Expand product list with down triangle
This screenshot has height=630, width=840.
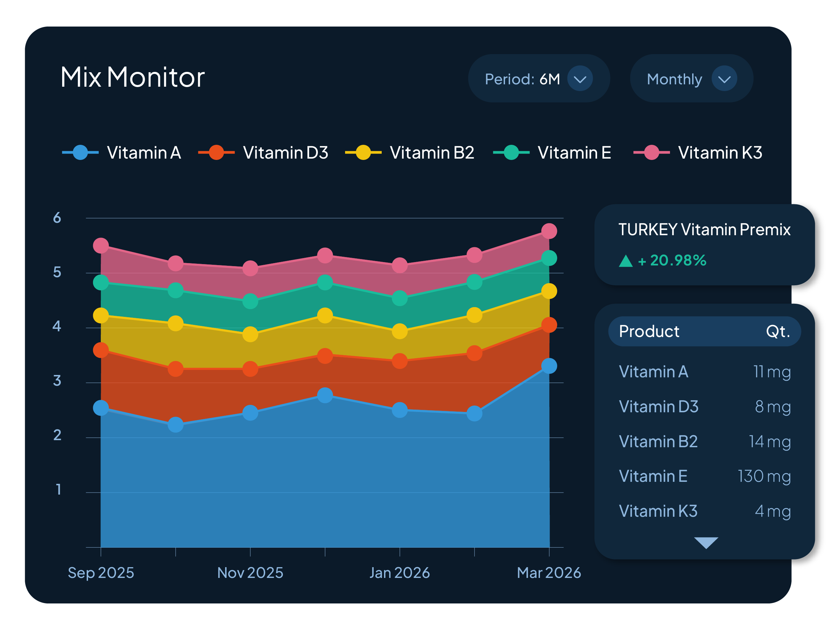pos(706,542)
